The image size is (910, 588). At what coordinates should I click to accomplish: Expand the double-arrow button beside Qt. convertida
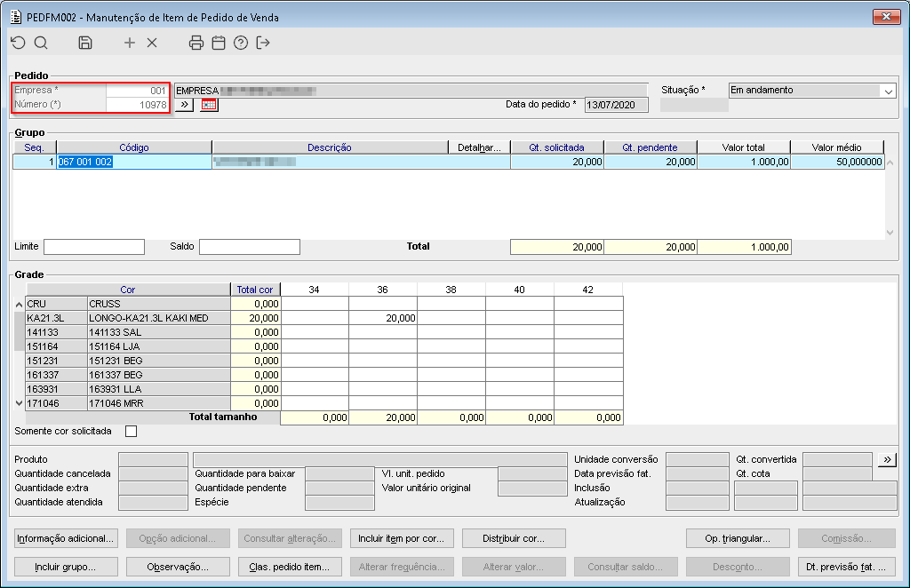point(887,459)
